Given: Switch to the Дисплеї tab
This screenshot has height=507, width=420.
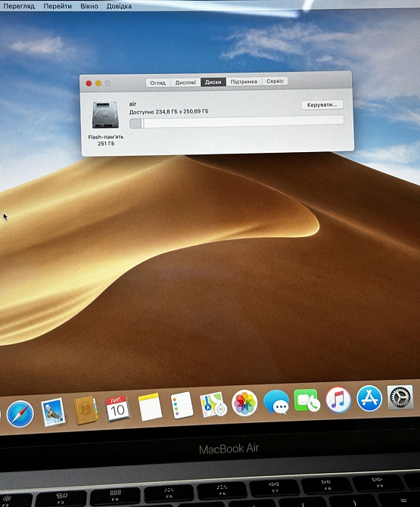Looking at the screenshot, I should tap(185, 82).
